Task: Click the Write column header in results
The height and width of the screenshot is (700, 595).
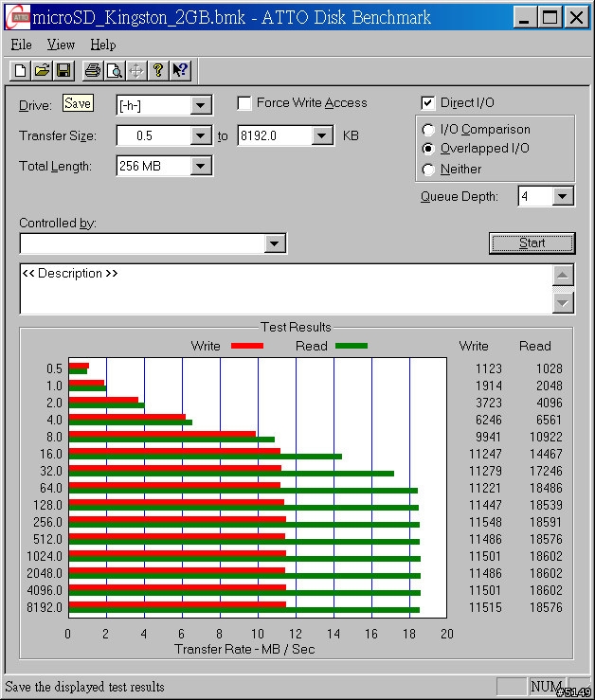Action: [474, 346]
